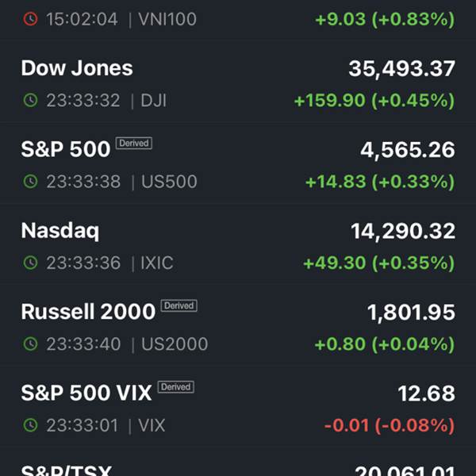Tap S&P 500 price 4,565.26

(408, 150)
